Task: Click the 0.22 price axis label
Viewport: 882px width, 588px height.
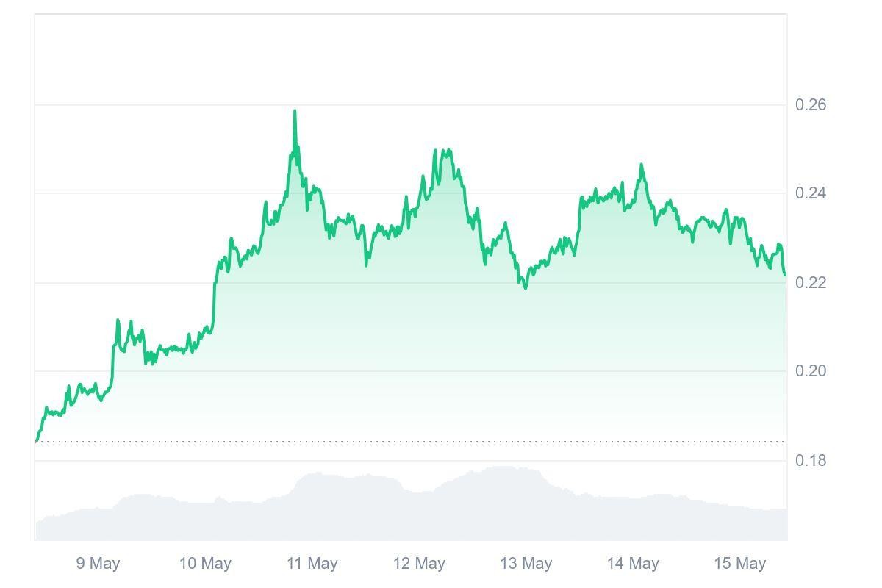Action: click(811, 283)
